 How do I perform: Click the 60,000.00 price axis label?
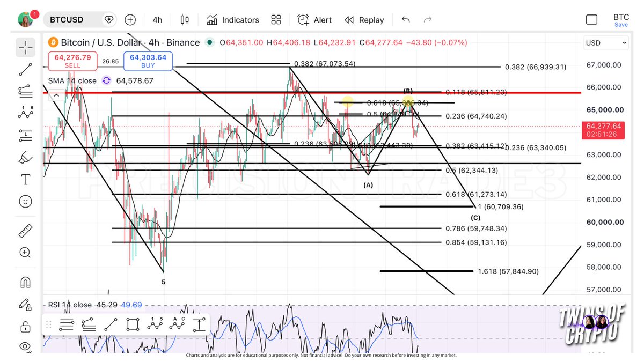tap(605, 222)
